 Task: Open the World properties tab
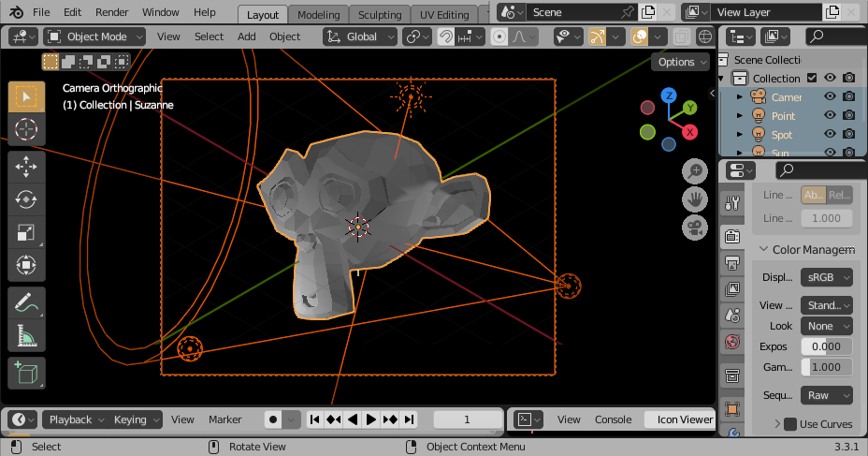732,342
